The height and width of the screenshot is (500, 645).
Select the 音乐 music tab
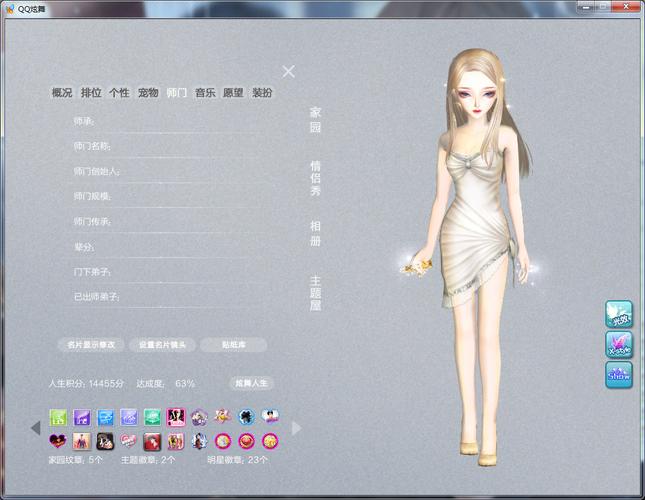point(205,93)
